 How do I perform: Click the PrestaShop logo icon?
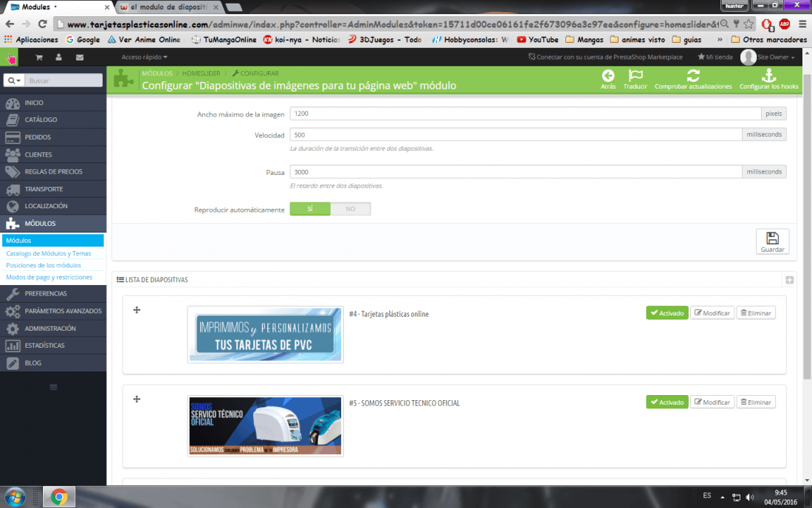tap(10, 58)
